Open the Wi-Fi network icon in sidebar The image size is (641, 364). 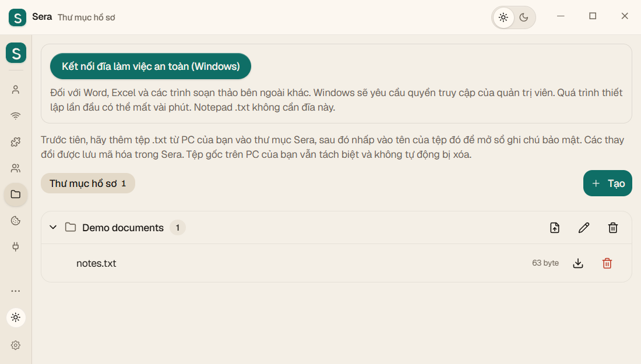point(16,116)
